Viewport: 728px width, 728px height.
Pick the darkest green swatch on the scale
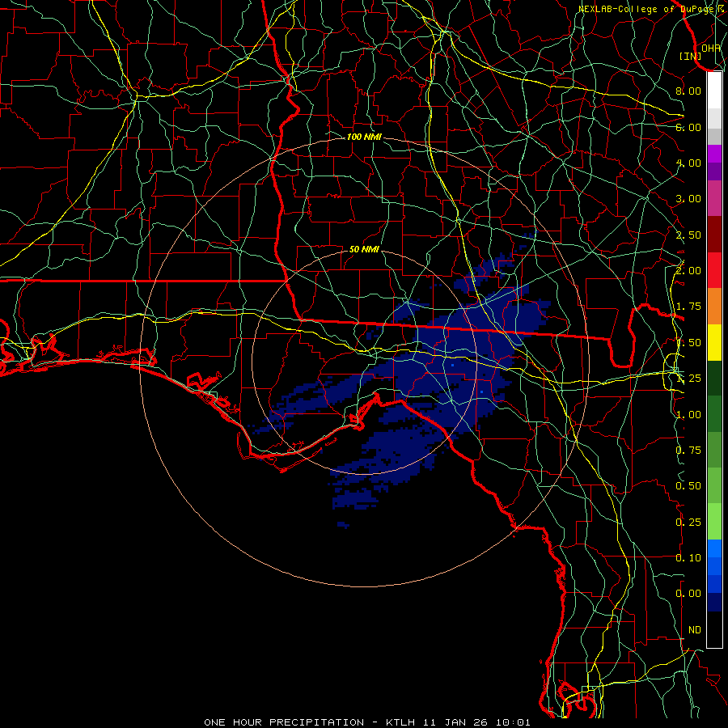click(x=714, y=379)
